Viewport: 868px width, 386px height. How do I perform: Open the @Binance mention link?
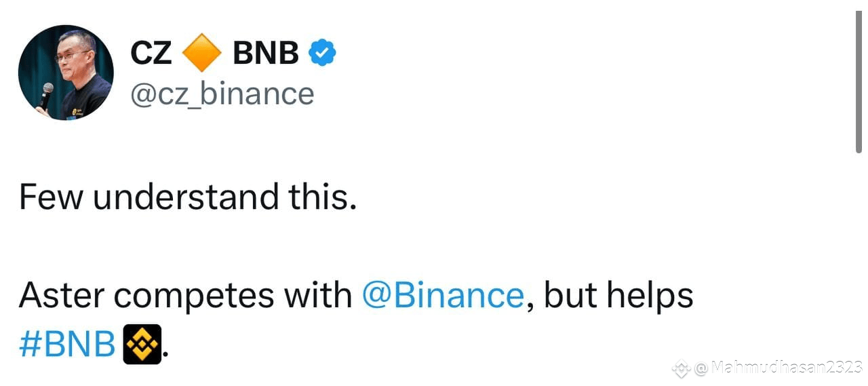[443, 295]
